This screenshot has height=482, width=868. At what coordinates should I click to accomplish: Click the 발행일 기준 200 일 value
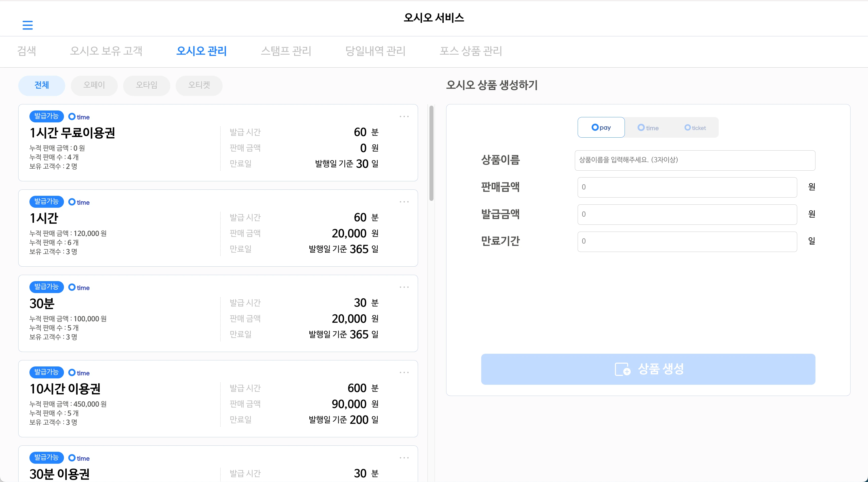tap(344, 420)
